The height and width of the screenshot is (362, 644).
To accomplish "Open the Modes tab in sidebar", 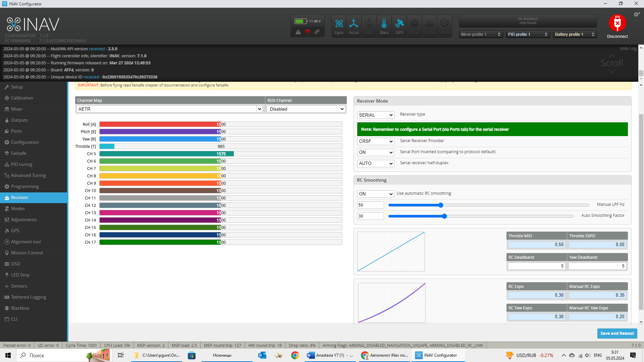I will tap(18, 208).
